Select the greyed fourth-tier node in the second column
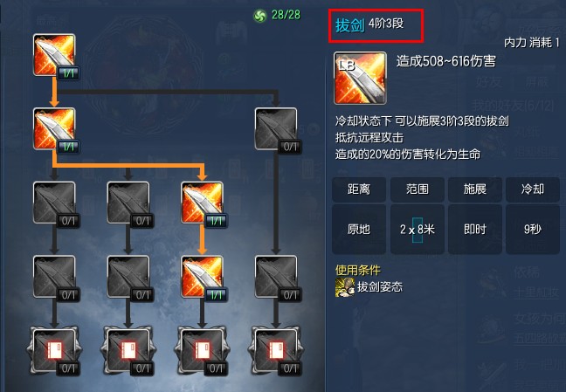The image size is (566, 392). click(128, 277)
